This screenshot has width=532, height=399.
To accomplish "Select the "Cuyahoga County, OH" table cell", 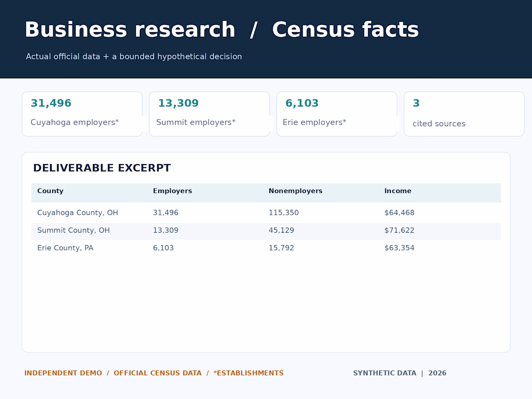I will (78, 213).
